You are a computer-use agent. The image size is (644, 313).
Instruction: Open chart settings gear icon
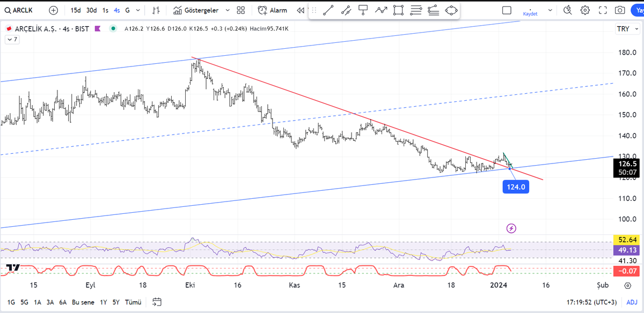coord(585,10)
